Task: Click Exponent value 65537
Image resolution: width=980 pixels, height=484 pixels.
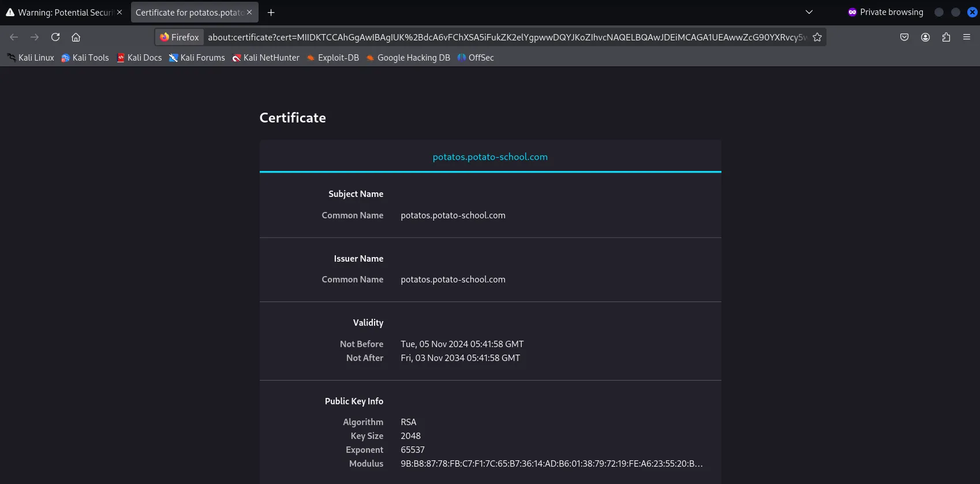Action: click(x=413, y=450)
